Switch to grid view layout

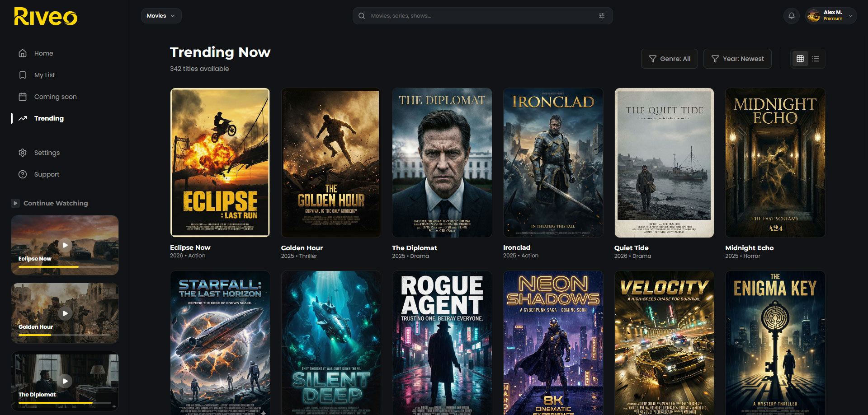point(800,59)
